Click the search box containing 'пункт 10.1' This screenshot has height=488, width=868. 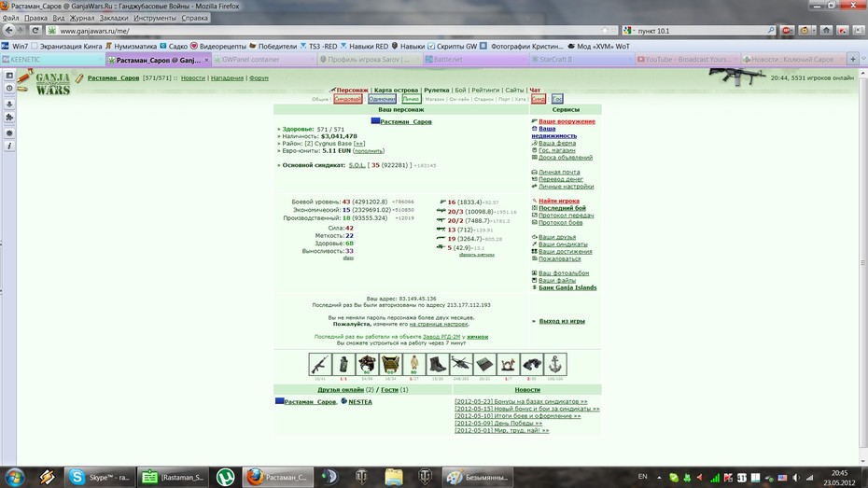[x=699, y=31]
